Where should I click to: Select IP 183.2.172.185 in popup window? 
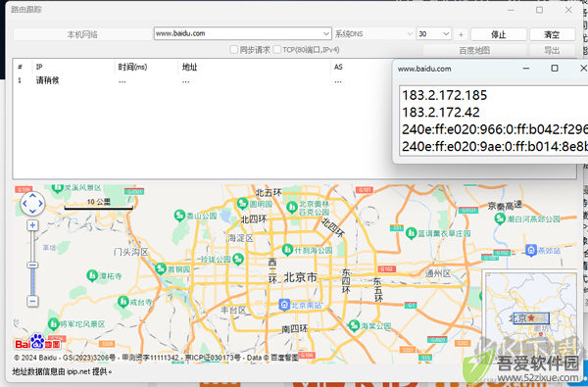coord(444,95)
